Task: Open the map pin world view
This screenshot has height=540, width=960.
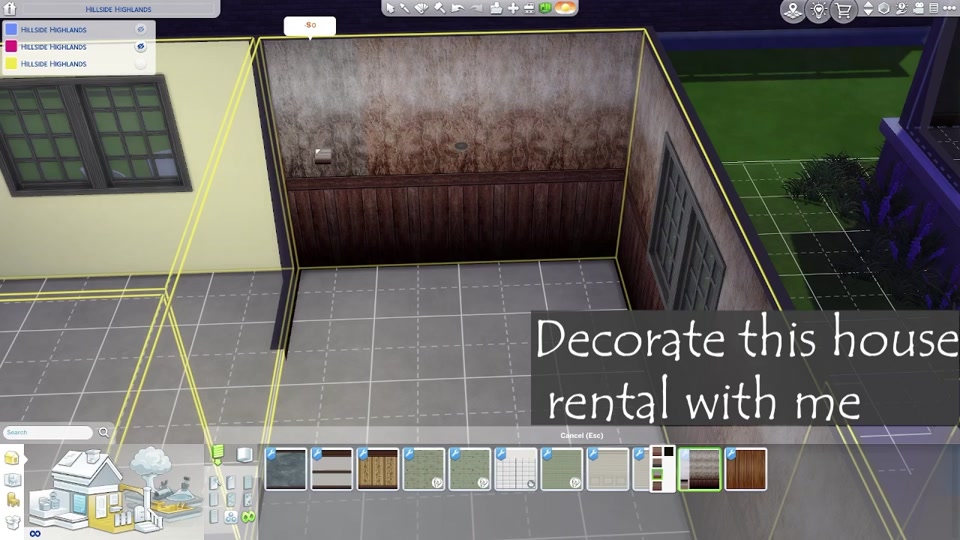Action: pos(793,10)
